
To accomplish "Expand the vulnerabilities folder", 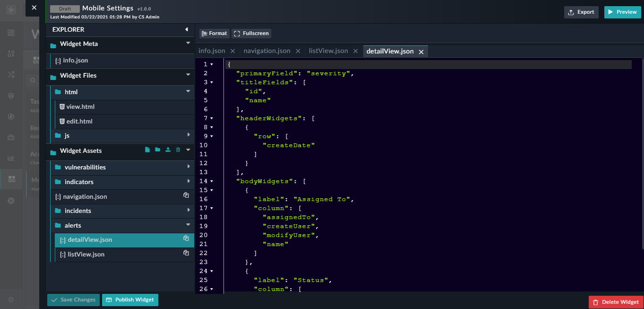I will 189,167.
